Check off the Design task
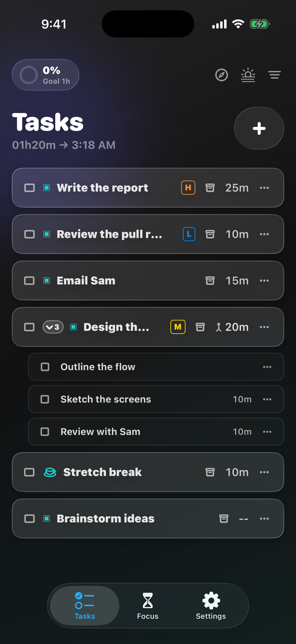Image resolution: width=296 pixels, height=644 pixels. pos(29,327)
